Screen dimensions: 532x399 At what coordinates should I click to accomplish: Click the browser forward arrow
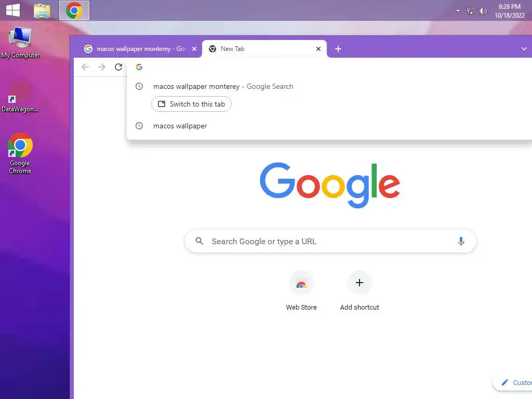(x=101, y=67)
